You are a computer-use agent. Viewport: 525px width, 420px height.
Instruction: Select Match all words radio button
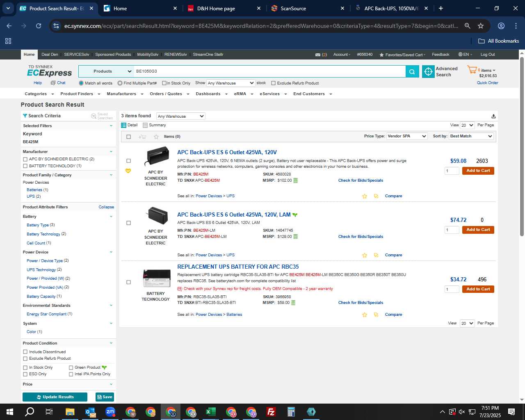[x=81, y=83]
